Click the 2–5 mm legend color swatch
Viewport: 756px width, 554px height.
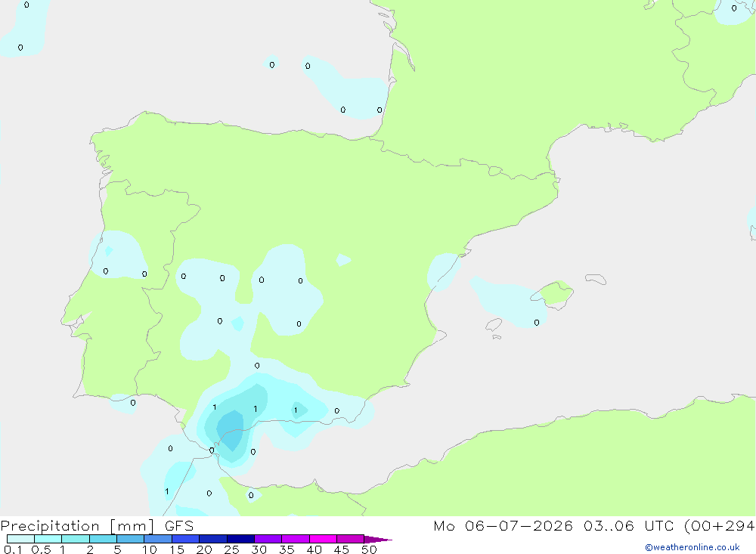pyautogui.click(x=103, y=539)
